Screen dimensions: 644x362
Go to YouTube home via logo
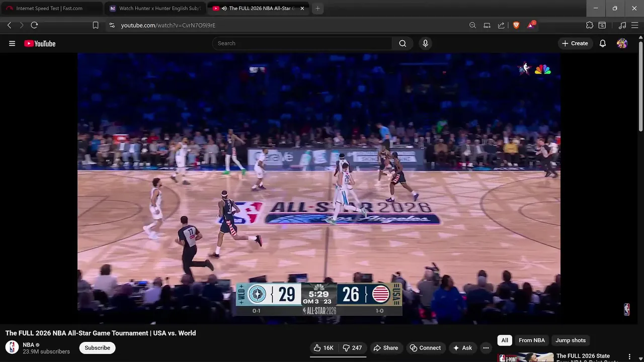pos(40,43)
